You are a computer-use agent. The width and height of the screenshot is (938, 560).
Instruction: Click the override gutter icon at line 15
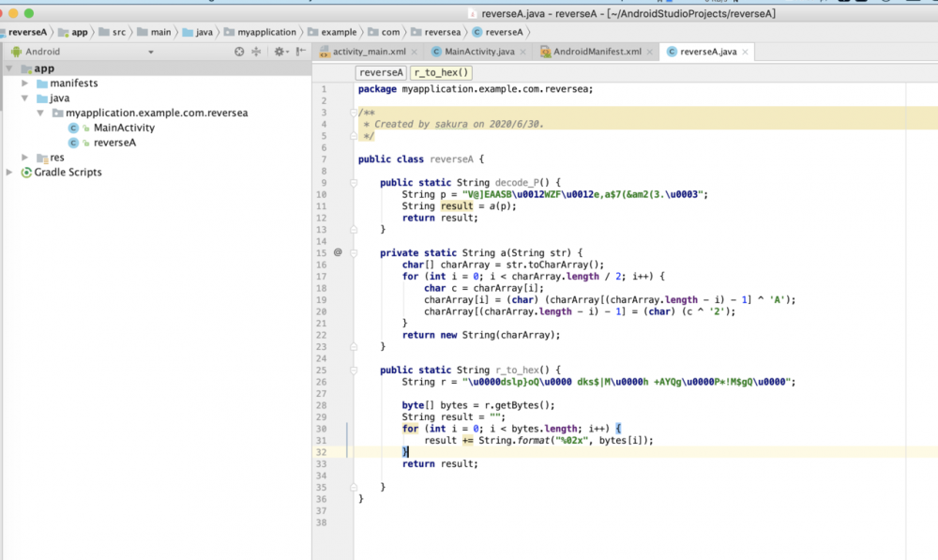point(338,252)
